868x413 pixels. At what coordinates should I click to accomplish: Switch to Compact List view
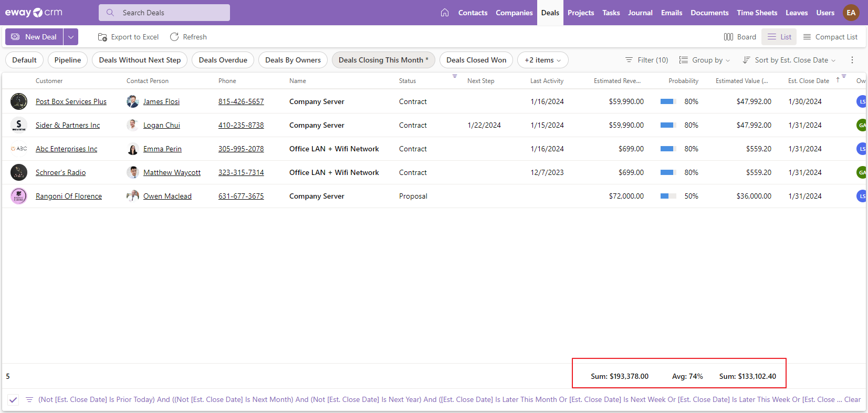[830, 37]
